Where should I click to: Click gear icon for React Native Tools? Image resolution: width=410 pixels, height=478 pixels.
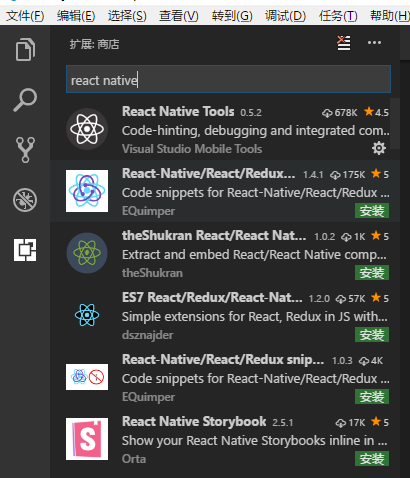(x=379, y=148)
